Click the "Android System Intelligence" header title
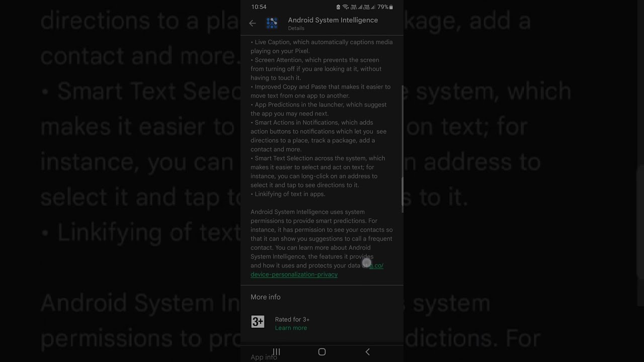 point(333,20)
